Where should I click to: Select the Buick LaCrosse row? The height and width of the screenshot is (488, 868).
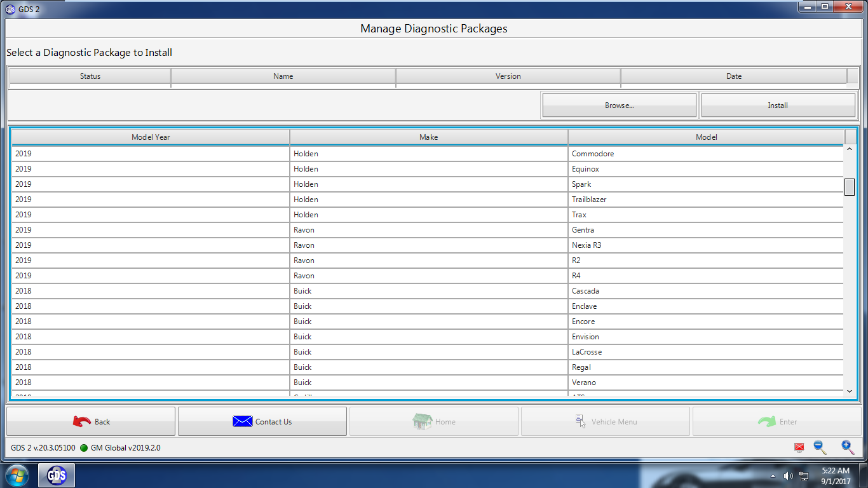(428, 352)
